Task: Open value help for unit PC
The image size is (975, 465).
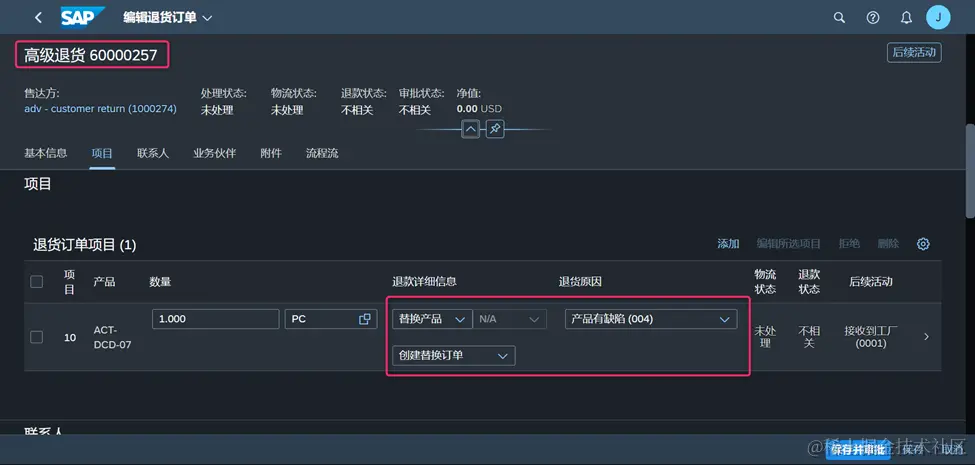Action: (x=364, y=319)
